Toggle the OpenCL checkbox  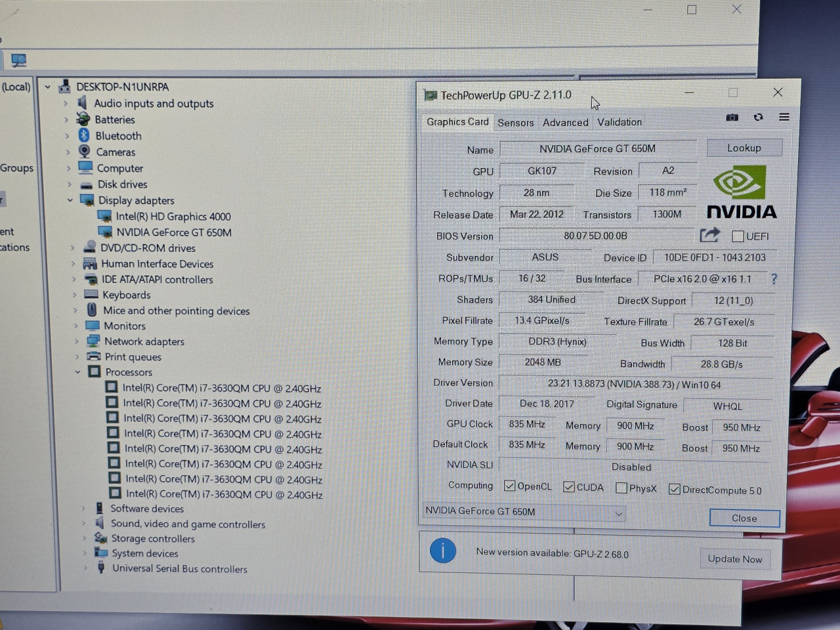pos(509,486)
